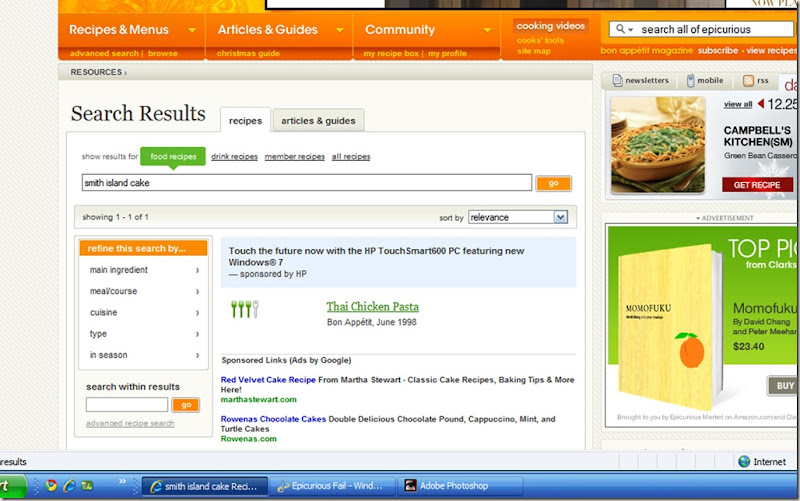Click the four forks rating icon

click(x=244, y=309)
